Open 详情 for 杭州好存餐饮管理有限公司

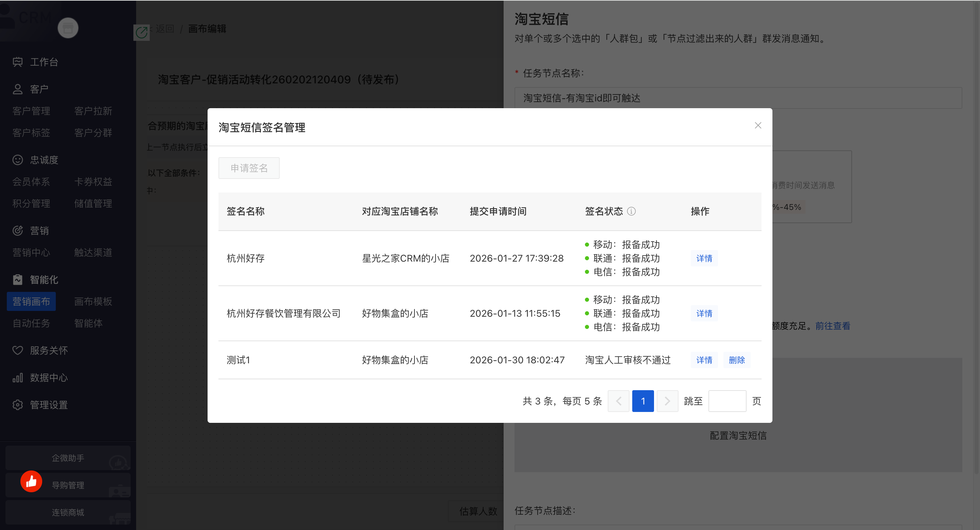[x=704, y=313]
